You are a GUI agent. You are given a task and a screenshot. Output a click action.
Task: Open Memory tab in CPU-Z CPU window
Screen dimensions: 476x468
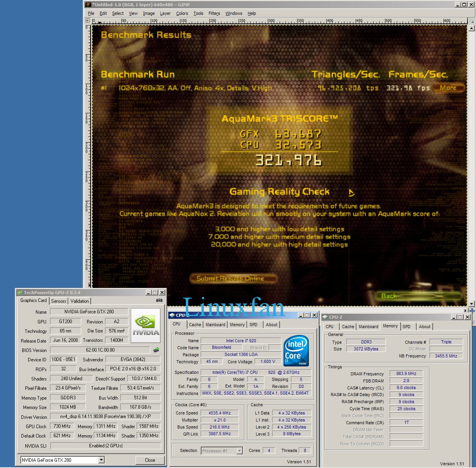click(x=237, y=325)
